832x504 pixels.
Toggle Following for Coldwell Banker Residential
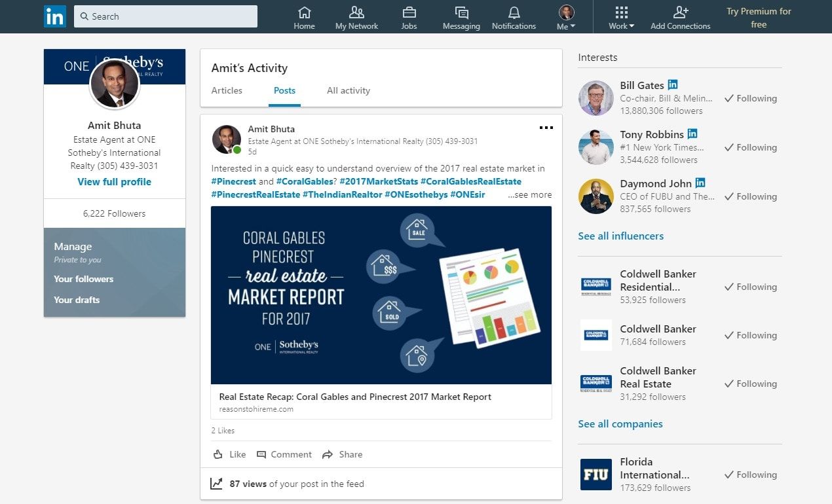(x=751, y=287)
